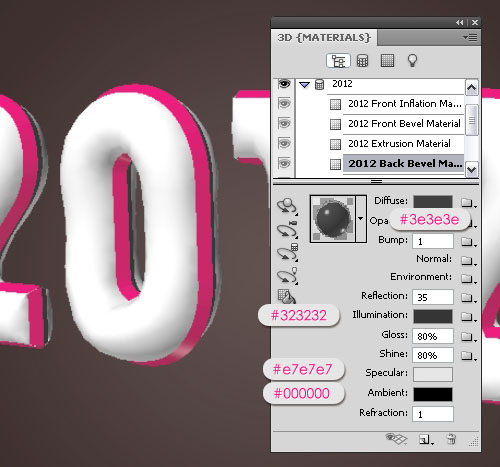500x467 pixels.
Task: Click the scroll down arrow in materials list
Action: pyautogui.click(x=472, y=169)
